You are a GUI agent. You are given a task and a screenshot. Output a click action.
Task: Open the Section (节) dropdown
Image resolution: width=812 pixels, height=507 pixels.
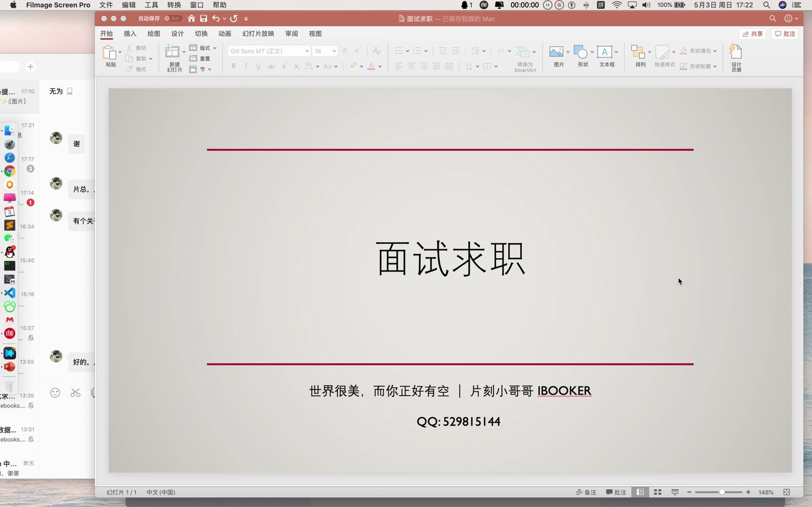coord(200,69)
